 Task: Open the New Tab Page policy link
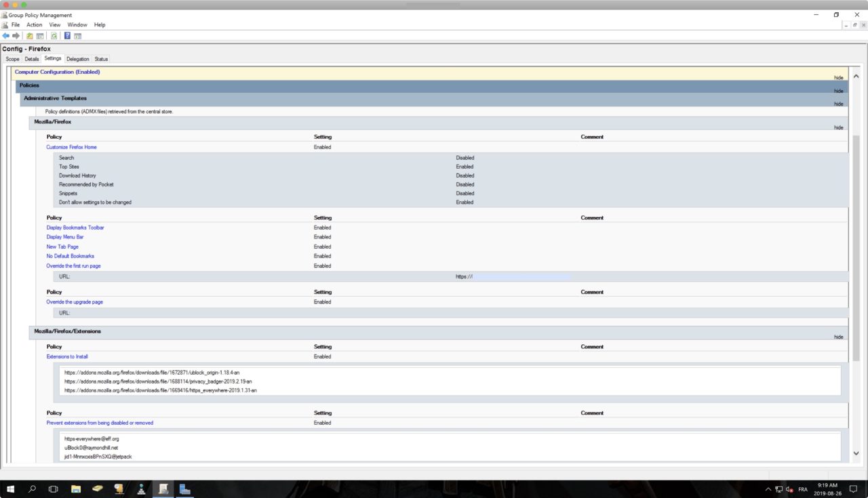pos(62,247)
